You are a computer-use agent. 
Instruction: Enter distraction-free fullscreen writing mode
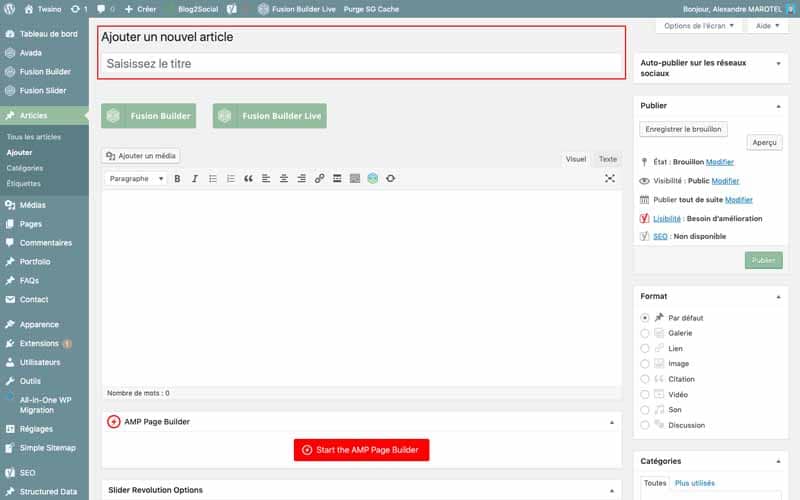point(610,179)
